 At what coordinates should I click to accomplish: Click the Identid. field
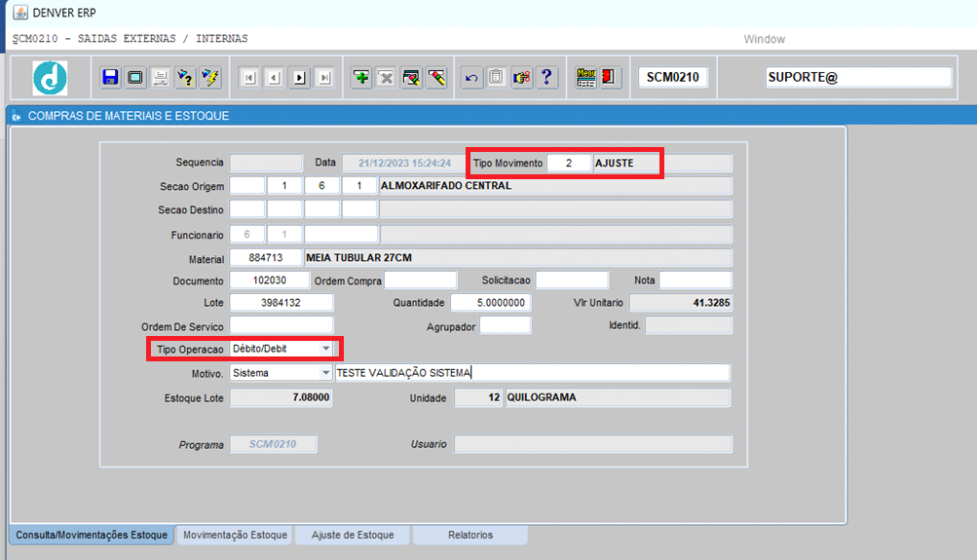tap(689, 325)
